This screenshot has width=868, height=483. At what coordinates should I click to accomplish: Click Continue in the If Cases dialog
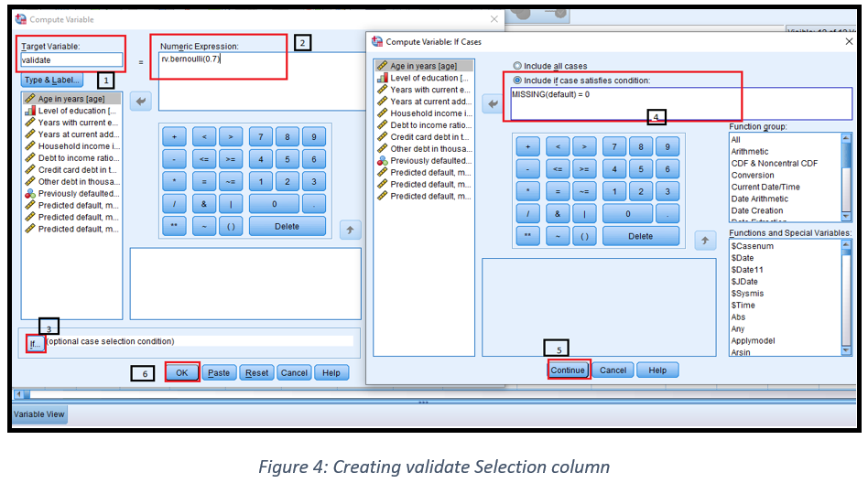point(568,370)
